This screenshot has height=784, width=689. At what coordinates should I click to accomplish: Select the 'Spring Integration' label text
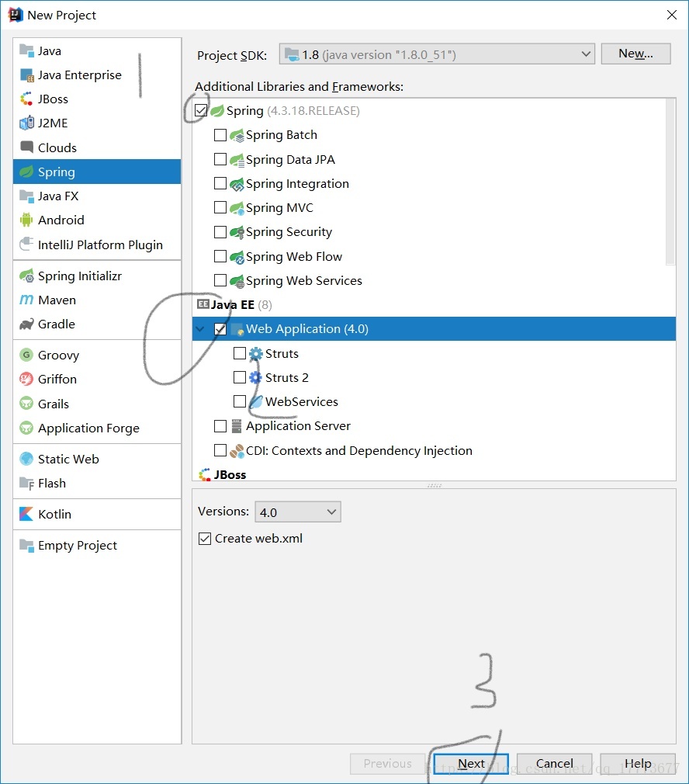(297, 184)
